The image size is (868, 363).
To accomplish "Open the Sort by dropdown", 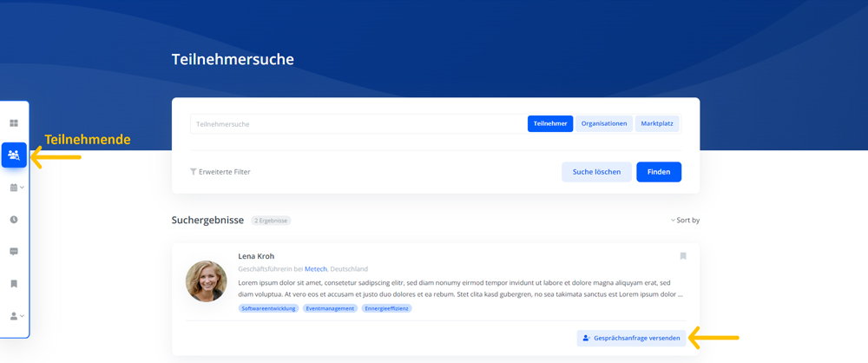I will click(686, 221).
